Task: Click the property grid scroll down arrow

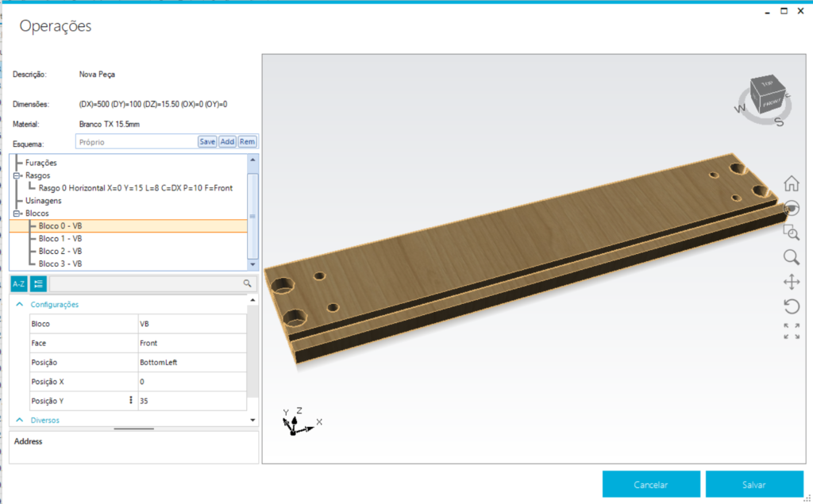Action: [x=252, y=420]
